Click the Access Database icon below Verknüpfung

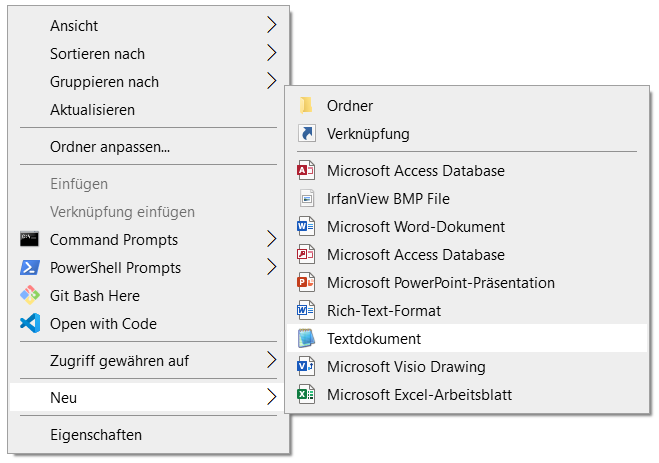coord(306,170)
